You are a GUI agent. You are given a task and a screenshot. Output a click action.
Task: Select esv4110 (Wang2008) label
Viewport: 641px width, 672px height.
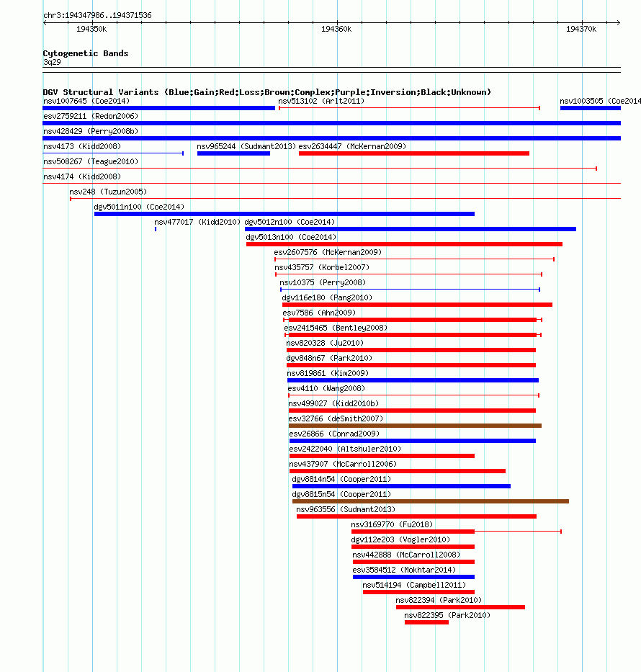[x=326, y=389]
